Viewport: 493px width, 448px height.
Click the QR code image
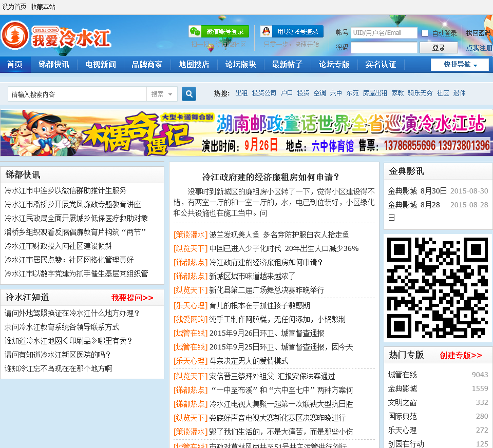click(x=438, y=288)
